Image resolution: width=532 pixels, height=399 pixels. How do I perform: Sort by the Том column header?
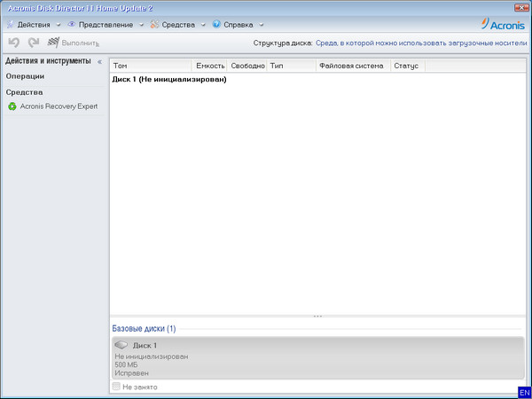[151, 66]
